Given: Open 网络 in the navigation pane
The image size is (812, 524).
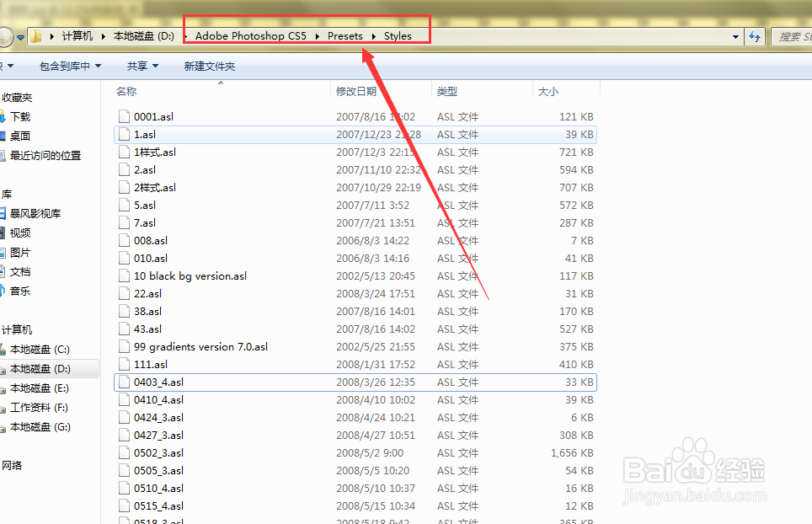Looking at the screenshot, I should coord(12,466).
